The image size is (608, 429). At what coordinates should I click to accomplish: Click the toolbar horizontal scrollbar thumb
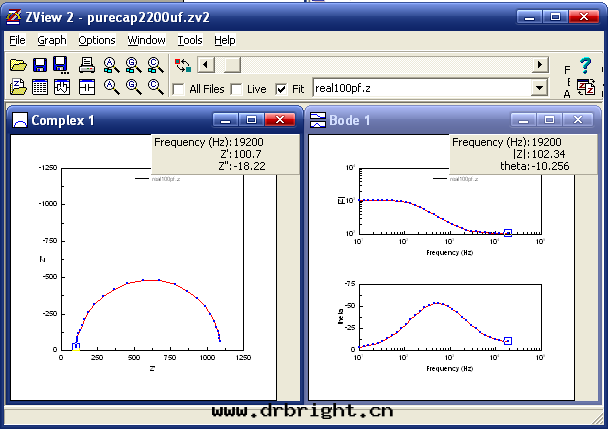tap(231, 65)
